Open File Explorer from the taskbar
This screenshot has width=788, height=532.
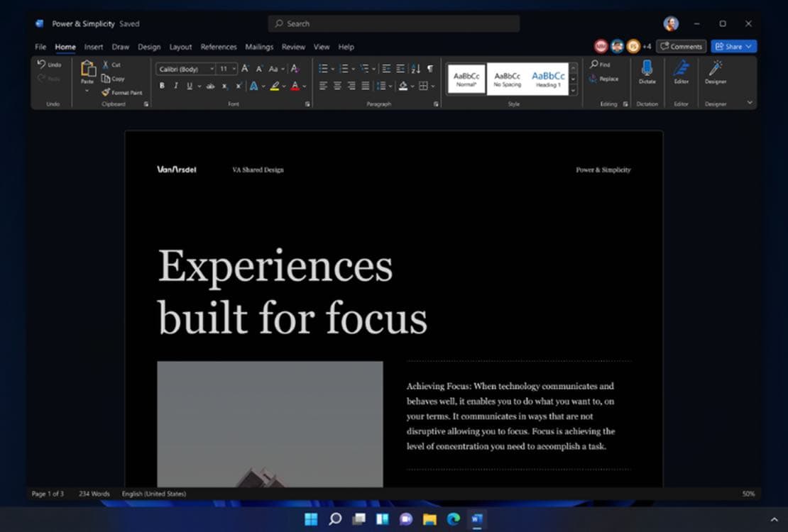[429, 519]
